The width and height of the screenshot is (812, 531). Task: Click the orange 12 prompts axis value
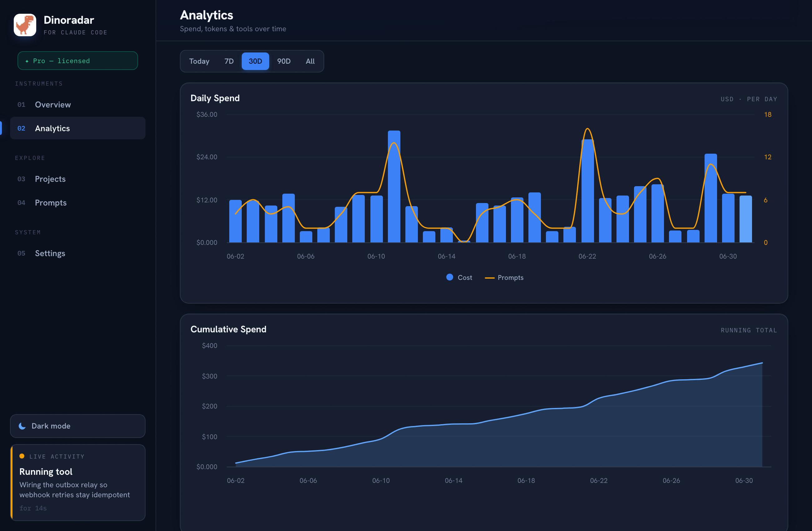[x=768, y=157]
